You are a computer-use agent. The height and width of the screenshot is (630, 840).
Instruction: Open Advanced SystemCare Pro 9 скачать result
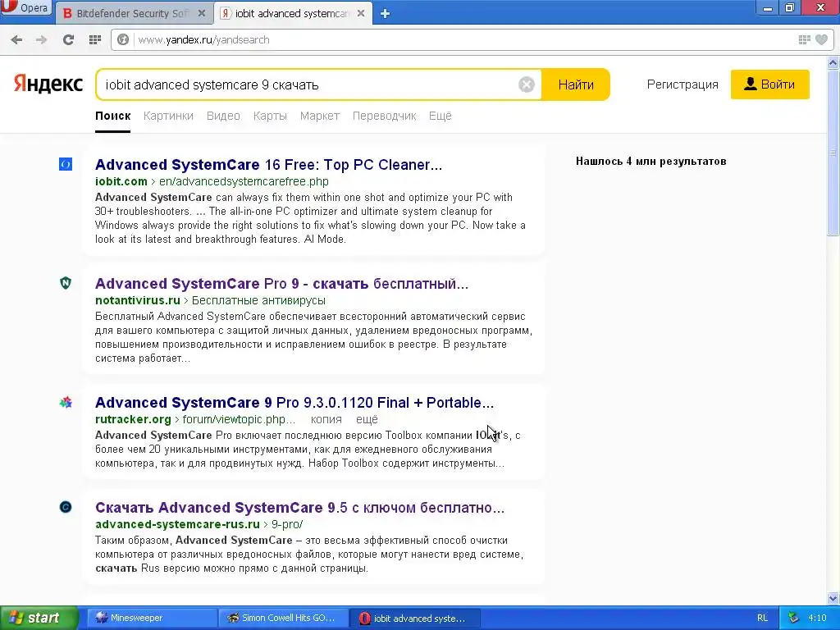(282, 283)
